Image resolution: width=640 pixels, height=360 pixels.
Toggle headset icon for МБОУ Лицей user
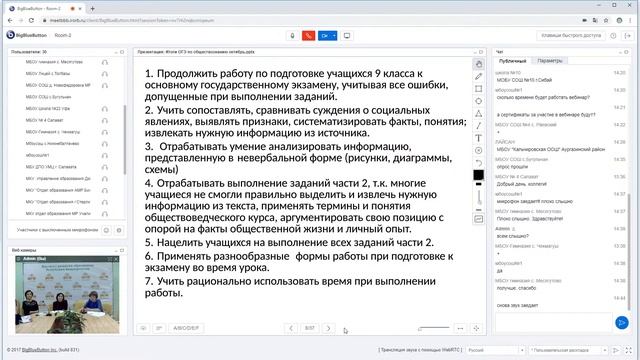tap(105, 74)
